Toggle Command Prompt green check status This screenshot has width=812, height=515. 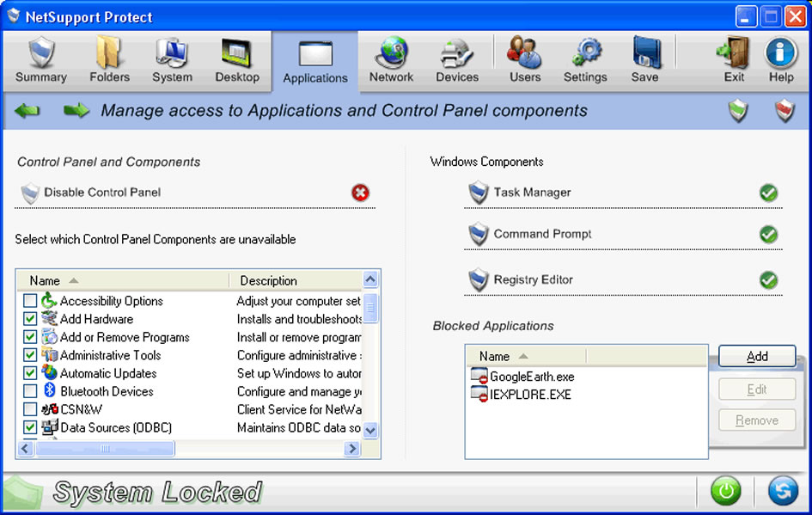[x=768, y=234]
